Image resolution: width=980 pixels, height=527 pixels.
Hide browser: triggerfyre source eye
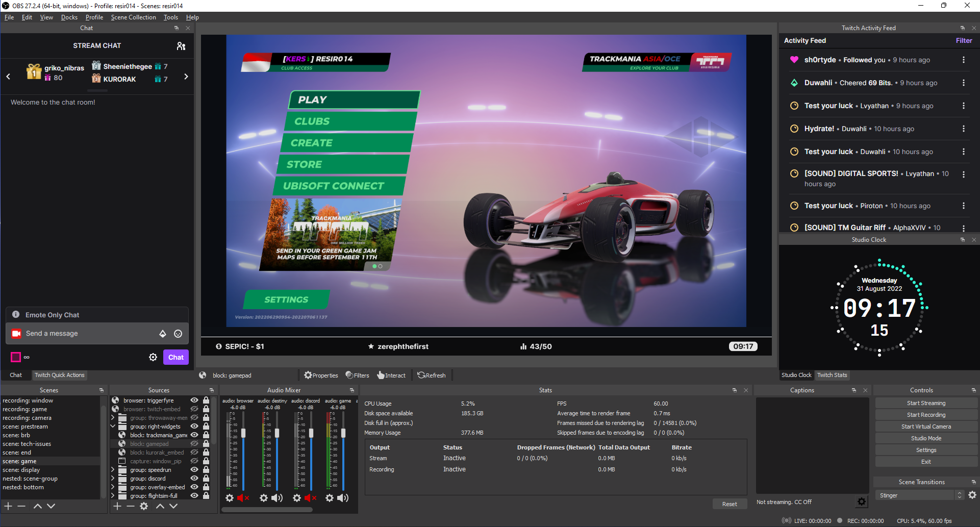(194, 400)
